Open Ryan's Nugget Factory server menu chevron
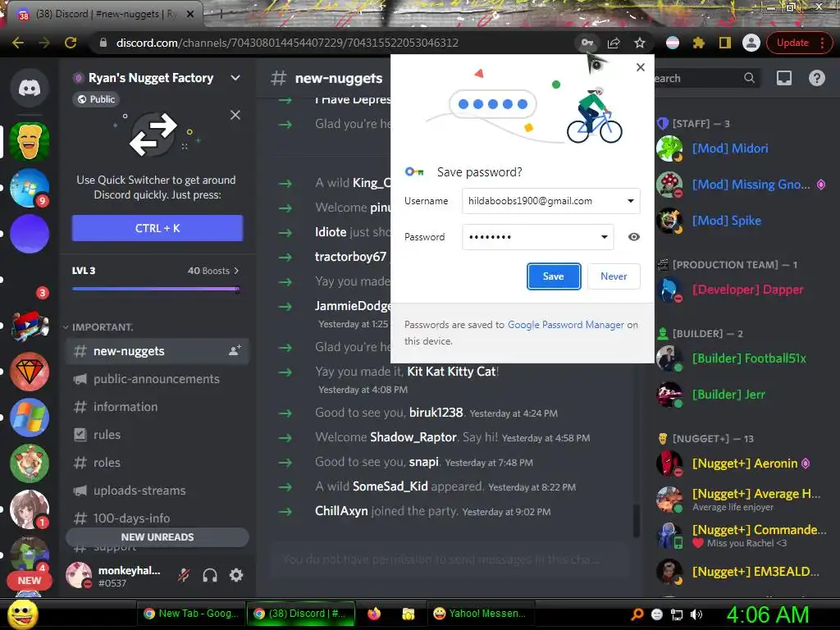The height and width of the screenshot is (630, 840). pyautogui.click(x=235, y=78)
